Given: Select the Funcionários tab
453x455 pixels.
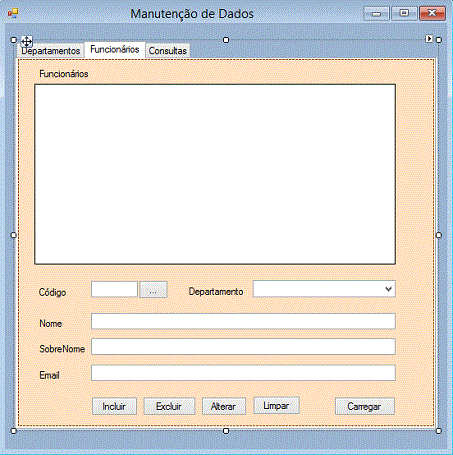Looking at the screenshot, I should (x=115, y=50).
